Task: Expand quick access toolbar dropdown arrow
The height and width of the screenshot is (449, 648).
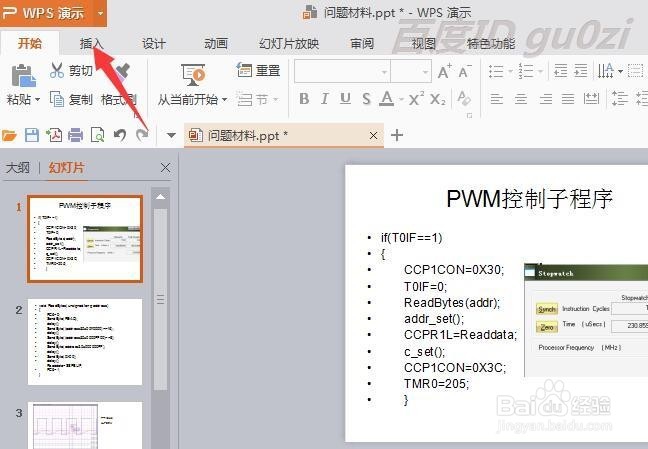Action: coord(171,135)
